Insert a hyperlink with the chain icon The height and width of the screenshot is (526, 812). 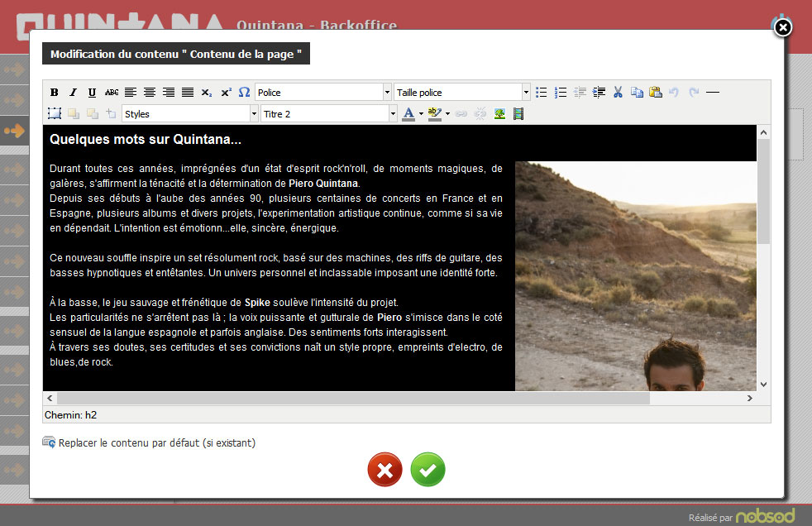click(461, 113)
